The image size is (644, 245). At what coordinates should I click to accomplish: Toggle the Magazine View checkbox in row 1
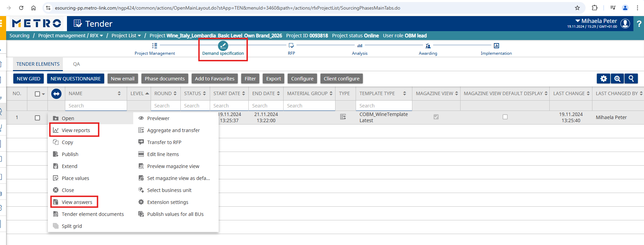pos(436,117)
